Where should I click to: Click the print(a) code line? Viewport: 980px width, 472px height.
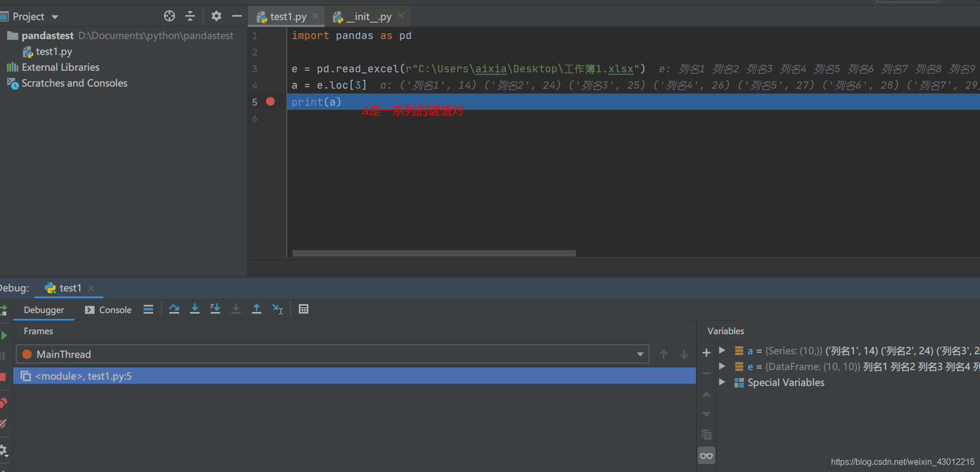click(317, 102)
